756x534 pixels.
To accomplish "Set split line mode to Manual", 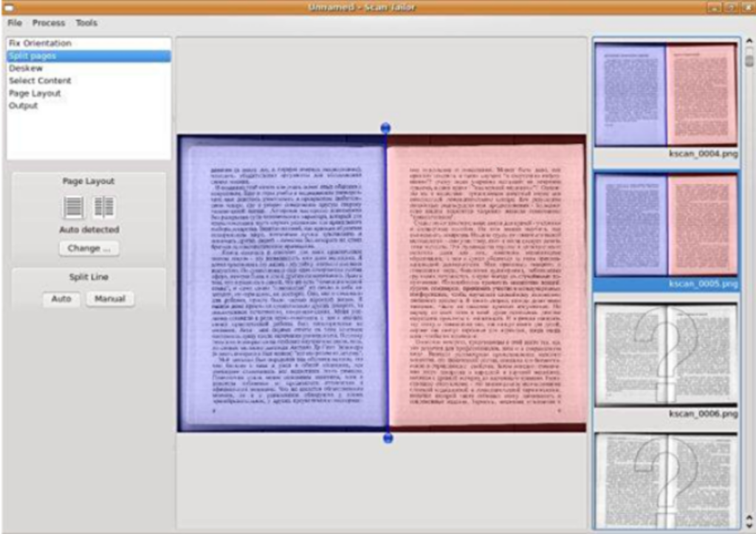I will [x=110, y=299].
